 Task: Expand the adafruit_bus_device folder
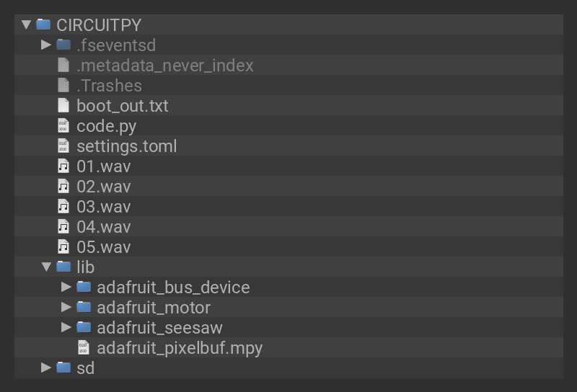pos(66,287)
